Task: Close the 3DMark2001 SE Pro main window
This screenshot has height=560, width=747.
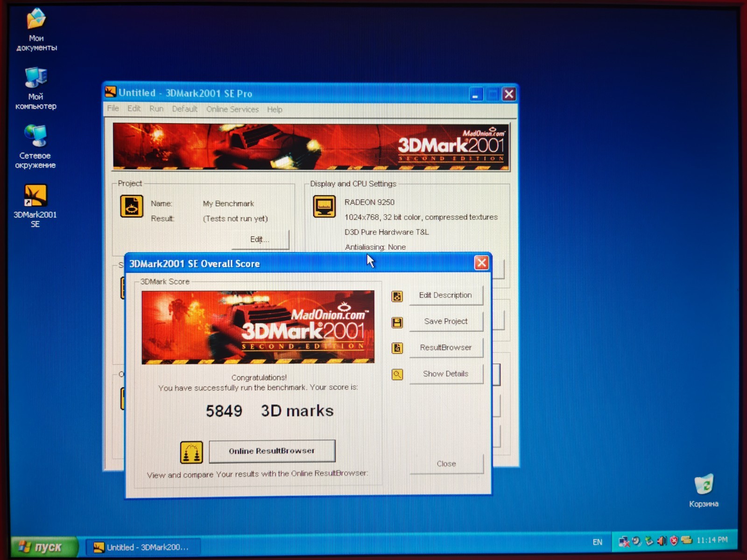Action: pyautogui.click(x=509, y=95)
